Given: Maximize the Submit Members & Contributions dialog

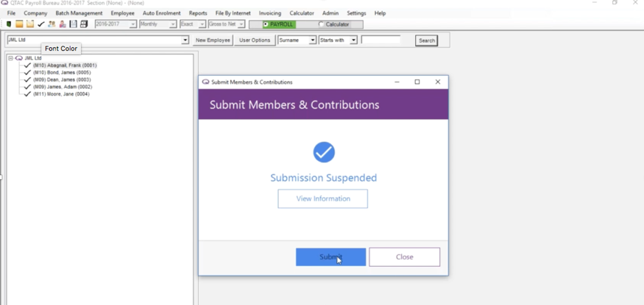Looking at the screenshot, I should (x=417, y=82).
